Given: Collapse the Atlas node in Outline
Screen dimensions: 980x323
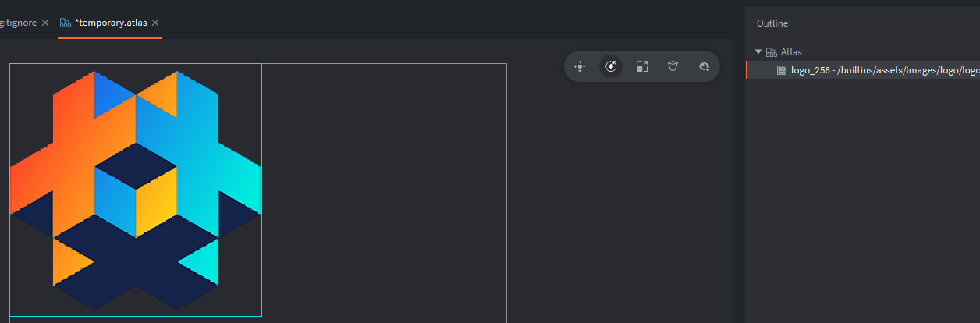Looking at the screenshot, I should (758, 52).
